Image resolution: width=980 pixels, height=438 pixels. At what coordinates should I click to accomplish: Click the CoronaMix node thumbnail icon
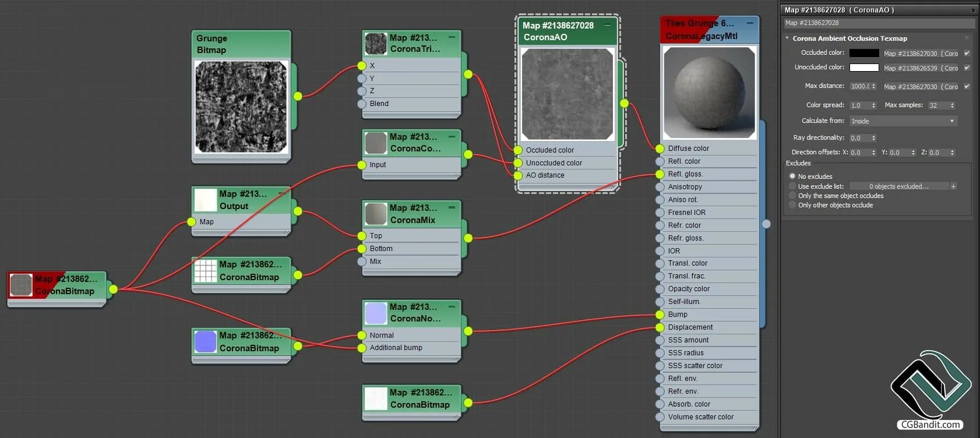(376, 214)
